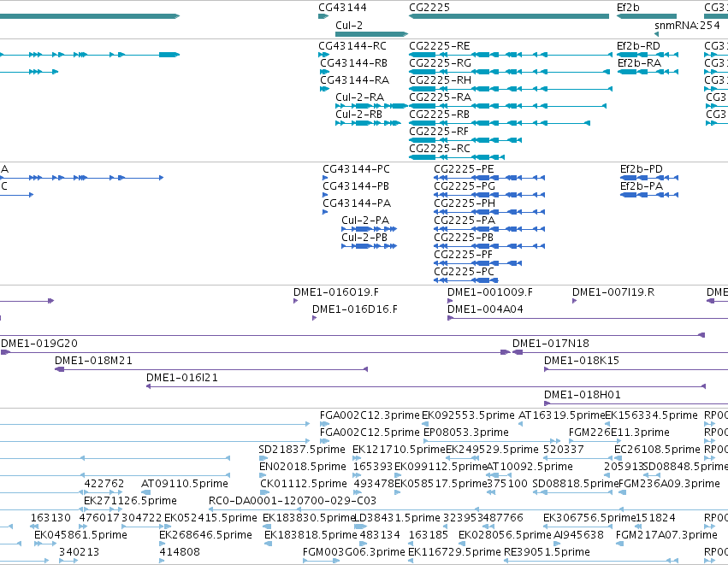Select transcript CG2225-RE
Viewport: 728px width, 565px height.
click(439, 46)
